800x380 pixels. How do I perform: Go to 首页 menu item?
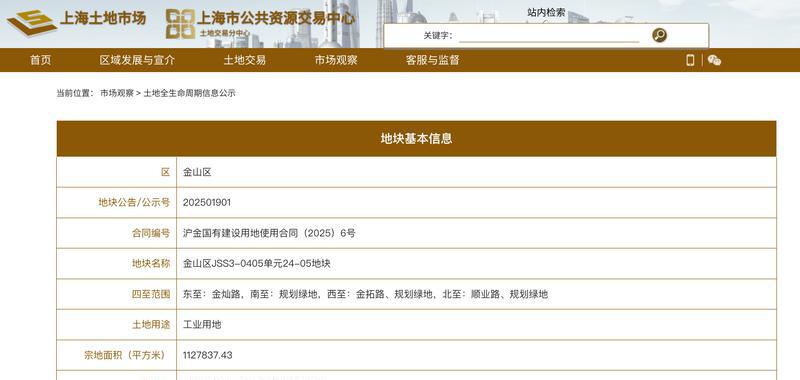click(40, 60)
